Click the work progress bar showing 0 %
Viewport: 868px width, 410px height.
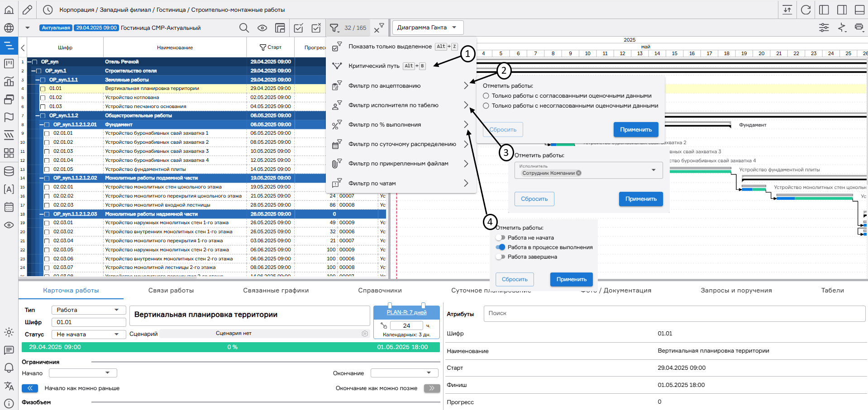tap(231, 347)
